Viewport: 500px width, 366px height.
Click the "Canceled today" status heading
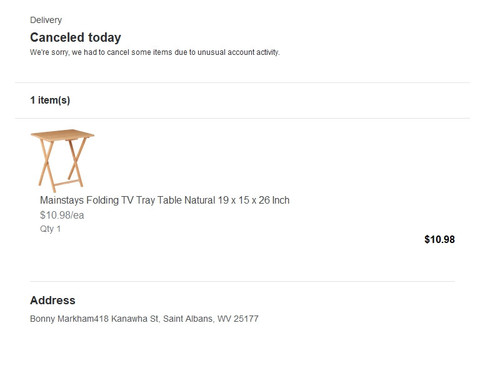(x=75, y=37)
